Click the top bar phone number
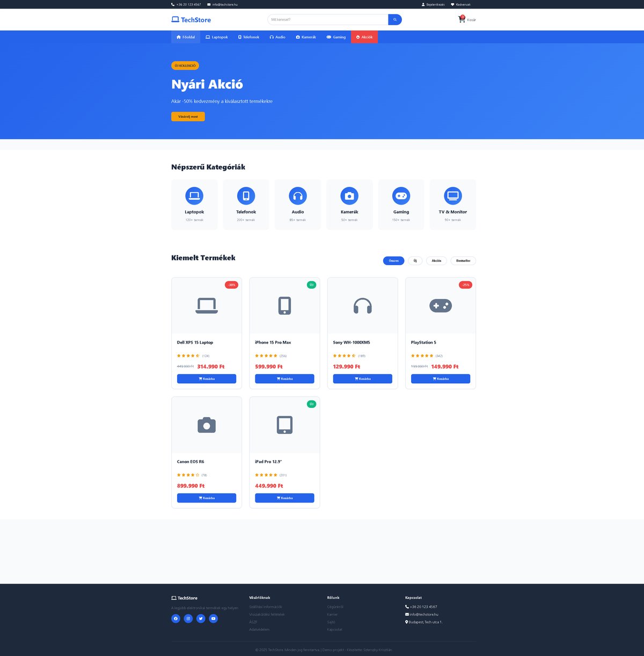The width and height of the screenshot is (644, 656). [x=186, y=4]
